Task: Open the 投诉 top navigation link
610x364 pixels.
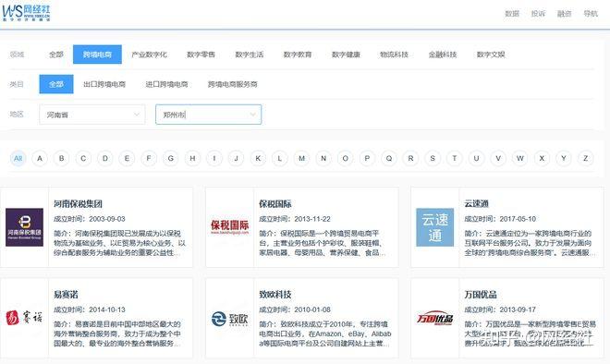Action: [x=538, y=14]
